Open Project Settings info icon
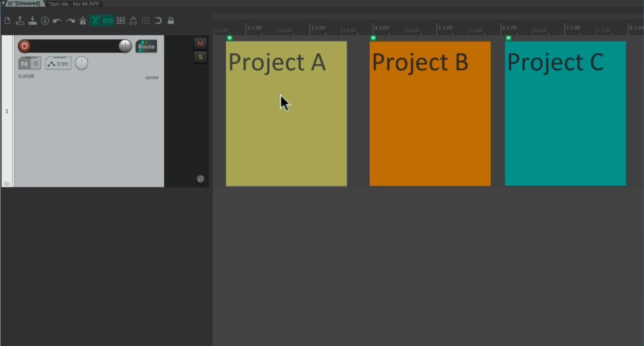The image size is (644, 346). coord(45,21)
